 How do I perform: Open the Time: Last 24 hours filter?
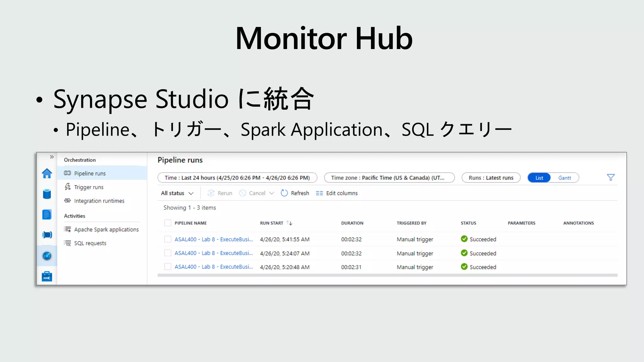pos(237,178)
